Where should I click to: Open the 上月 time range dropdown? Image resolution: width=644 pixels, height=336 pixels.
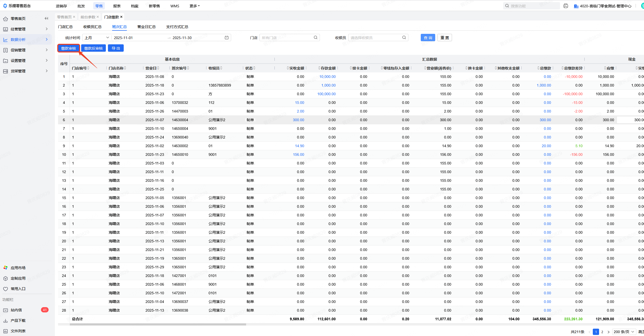pyautogui.click(x=97, y=38)
